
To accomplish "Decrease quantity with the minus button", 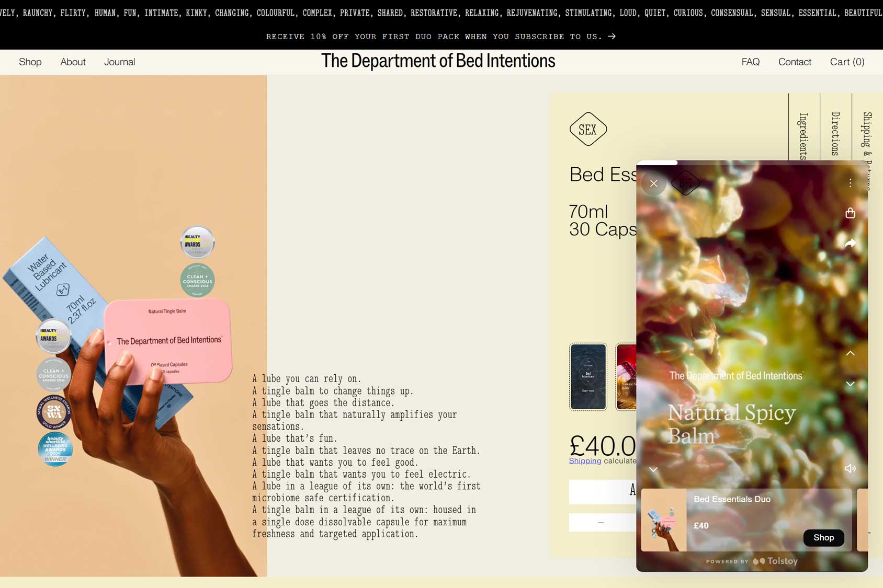I will (x=601, y=522).
